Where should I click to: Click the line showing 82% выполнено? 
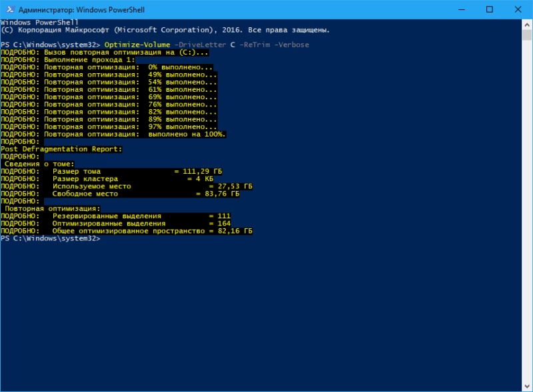click(x=109, y=112)
